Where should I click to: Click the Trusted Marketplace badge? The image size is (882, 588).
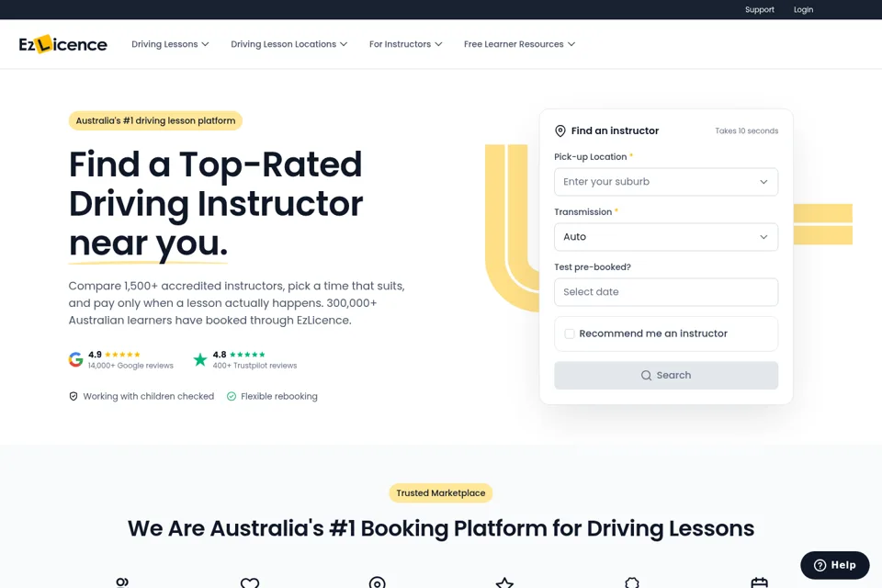click(x=440, y=492)
